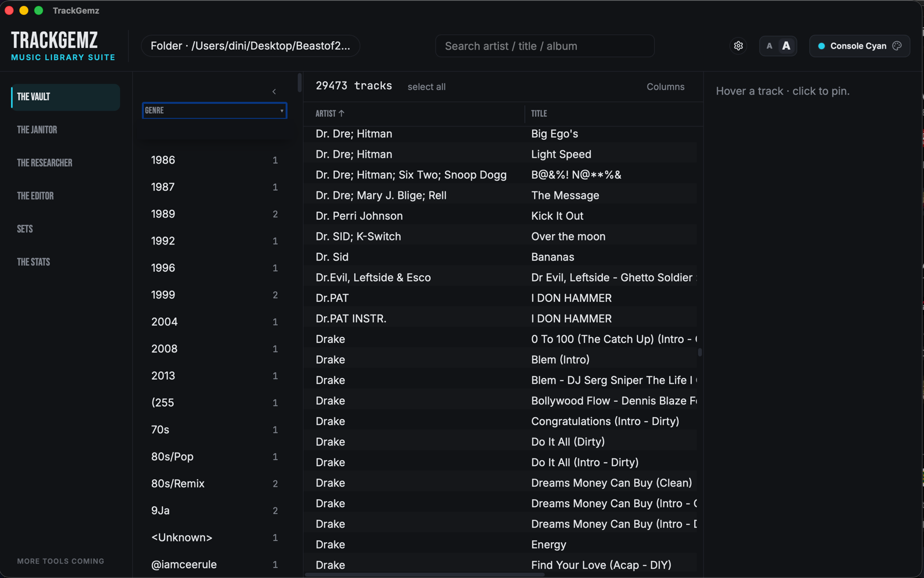Image resolution: width=924 pixels, height=578 pixels.
Task: Select the track Bananas by Dr. Sid
Action: point(500,257)
